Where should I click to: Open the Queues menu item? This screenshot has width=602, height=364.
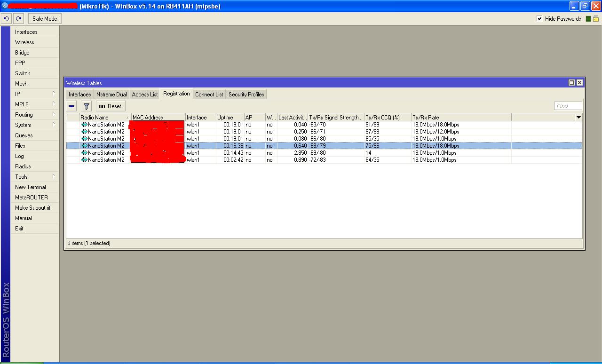pyautogui.click(x=35, y=135)
